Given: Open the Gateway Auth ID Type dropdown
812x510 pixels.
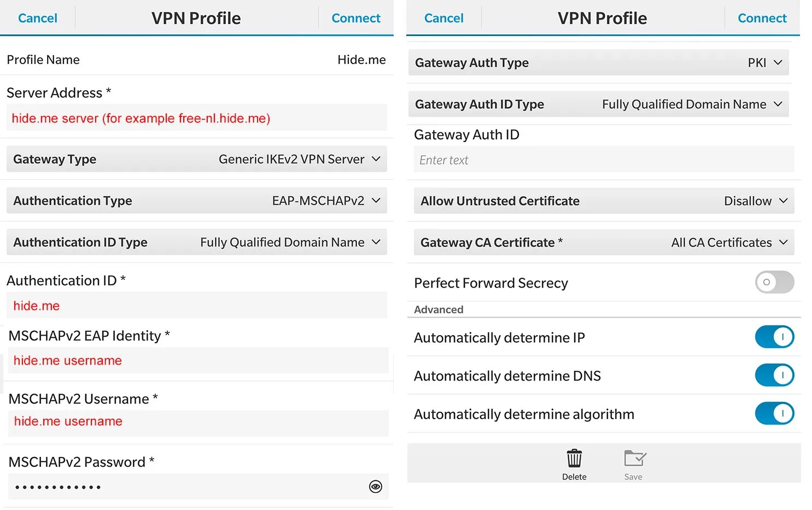Looking at the screenshot, I should pyautogui.click(x=598, y=104).
